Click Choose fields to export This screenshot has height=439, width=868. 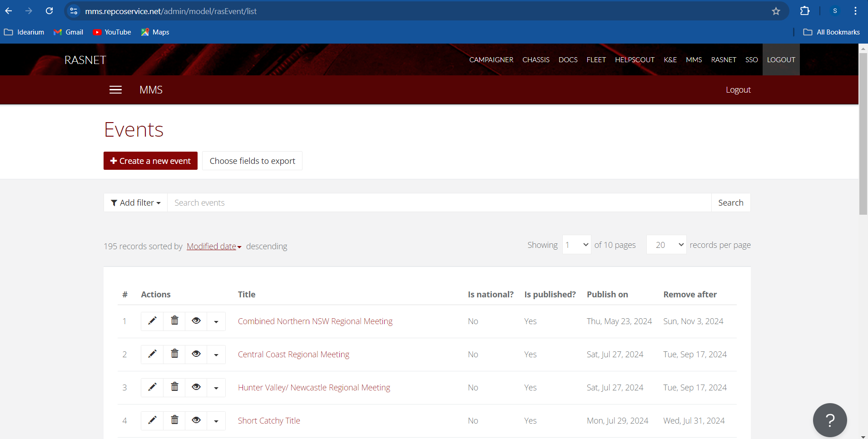point(252,161)
